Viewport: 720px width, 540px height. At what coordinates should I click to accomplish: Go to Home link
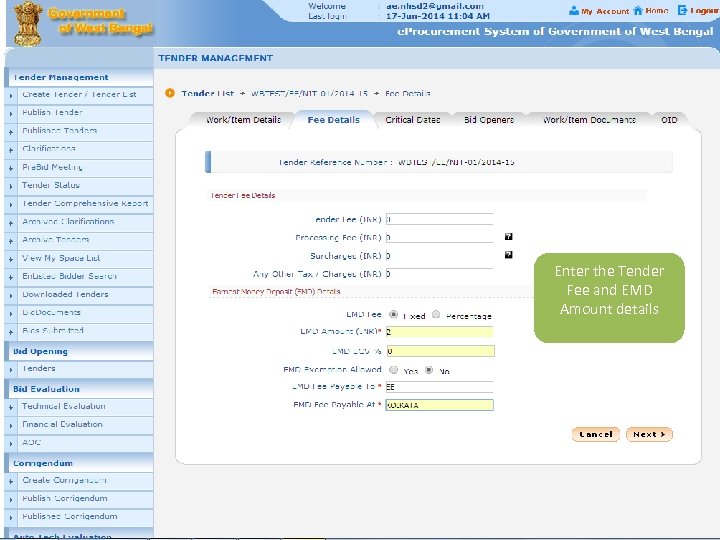656,11
